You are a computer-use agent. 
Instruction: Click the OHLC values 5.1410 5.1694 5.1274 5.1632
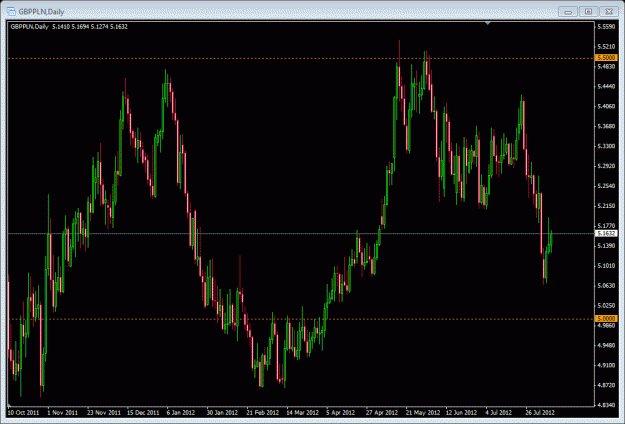click(x=90, y=27)
